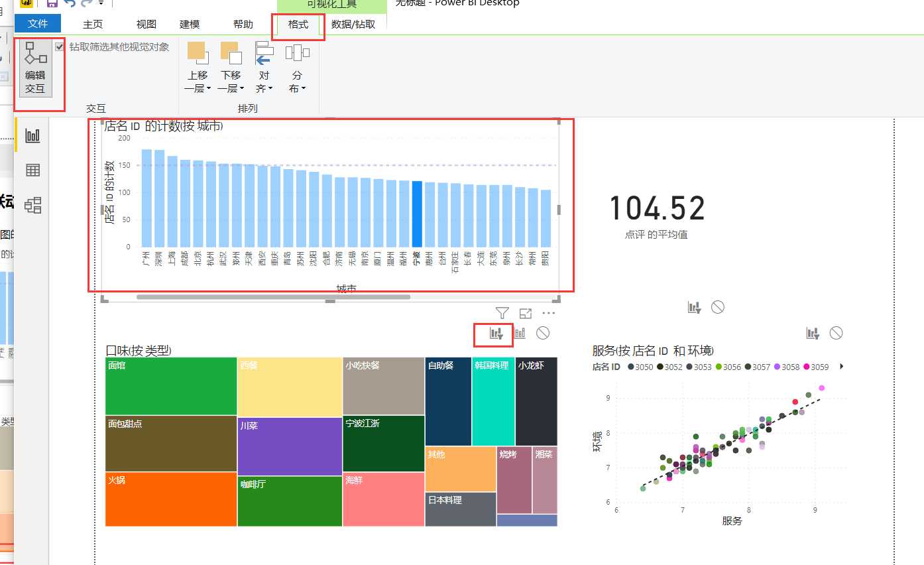Viewport: 924px width, 565px height.
Task: Click the highlighted 宁波 bar in the bar chart
Action: coord(417,214)
